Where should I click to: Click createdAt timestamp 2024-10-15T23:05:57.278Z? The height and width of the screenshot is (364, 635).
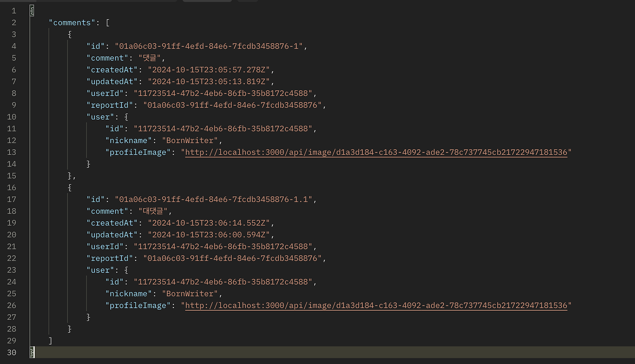click(208, 70)
